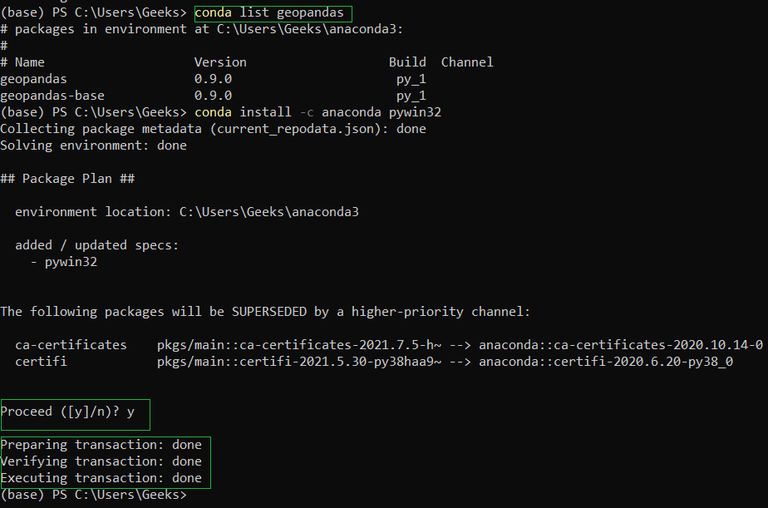Screen dimensions: 768x508
Task: Click the "## Package Plan ##" heading
Action: pyautogui.click(x=67, y=179)
